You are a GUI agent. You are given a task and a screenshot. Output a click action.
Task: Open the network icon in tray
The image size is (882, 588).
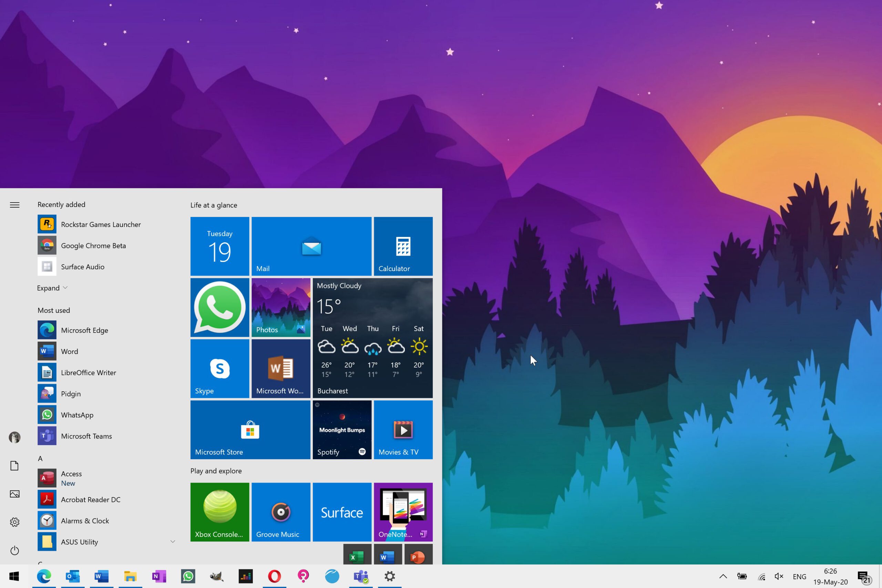tap(761, 576)
